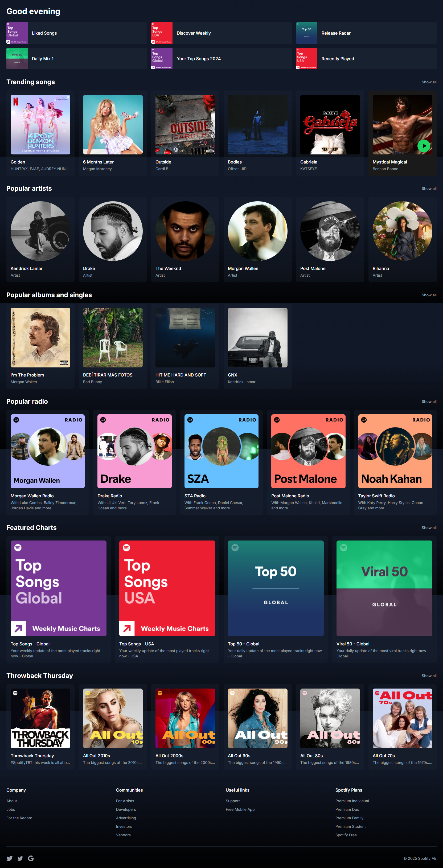Click the Mystical Magical song title
This screenshot has width=443, height=868.
coord(390,162)
